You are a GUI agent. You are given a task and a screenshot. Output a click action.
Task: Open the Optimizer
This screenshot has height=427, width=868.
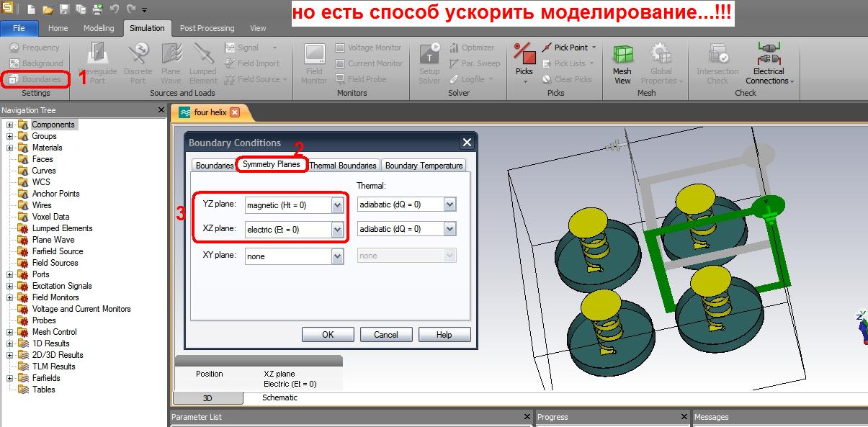click(x=472, y=48)
